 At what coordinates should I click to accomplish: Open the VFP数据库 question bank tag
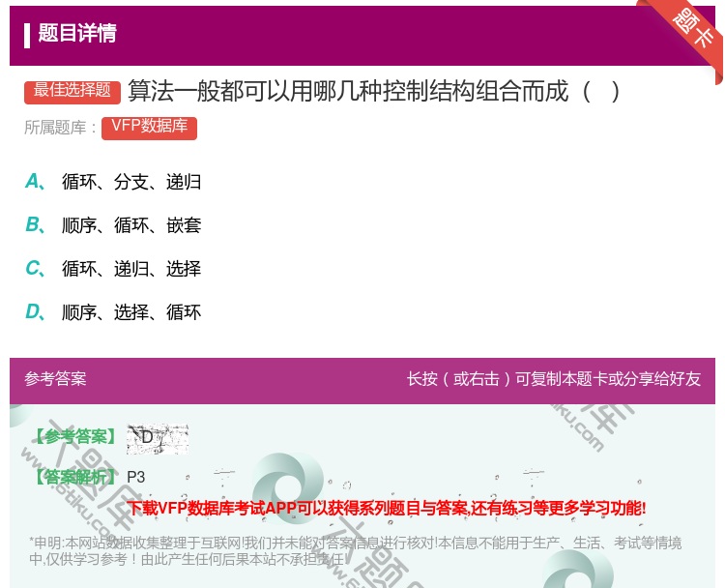click(149, 129)
